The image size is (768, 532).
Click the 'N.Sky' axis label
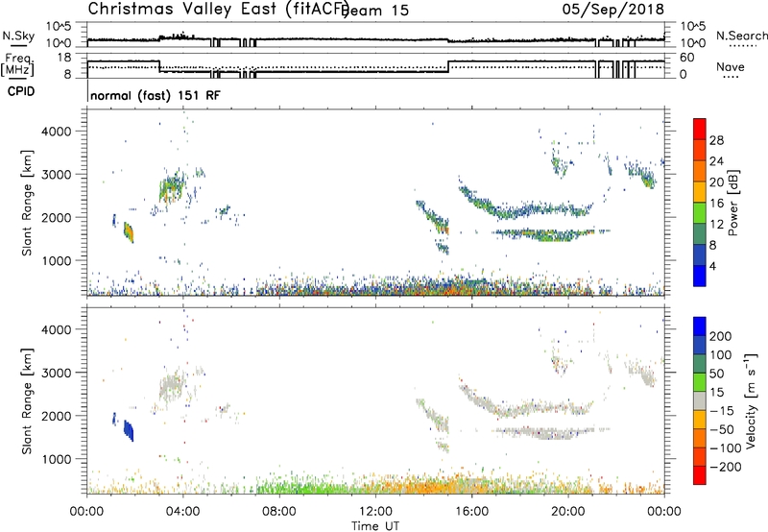18,36
